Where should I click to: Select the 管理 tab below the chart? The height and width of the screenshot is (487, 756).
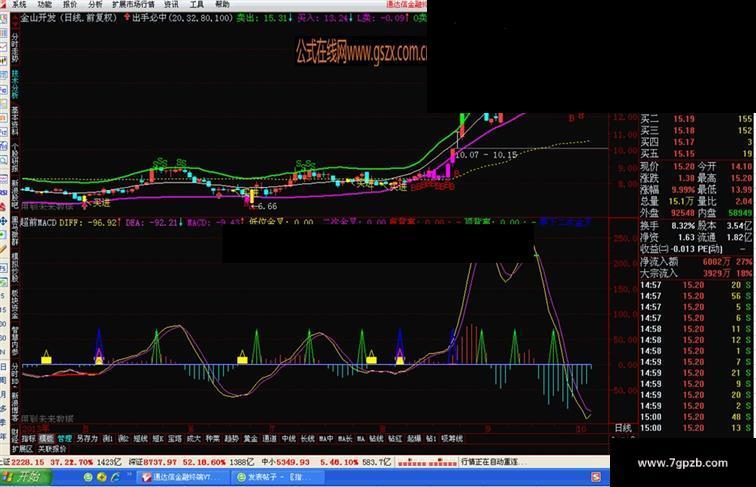[65, 439]
